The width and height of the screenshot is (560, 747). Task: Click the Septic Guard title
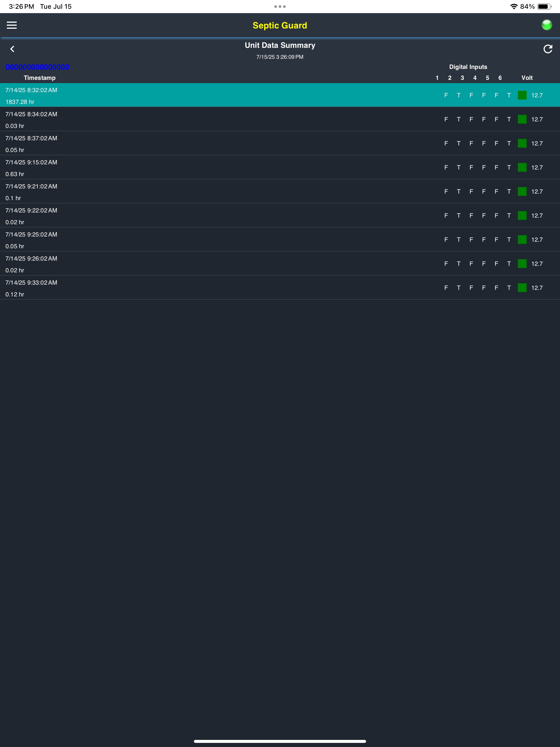point(280,25)
